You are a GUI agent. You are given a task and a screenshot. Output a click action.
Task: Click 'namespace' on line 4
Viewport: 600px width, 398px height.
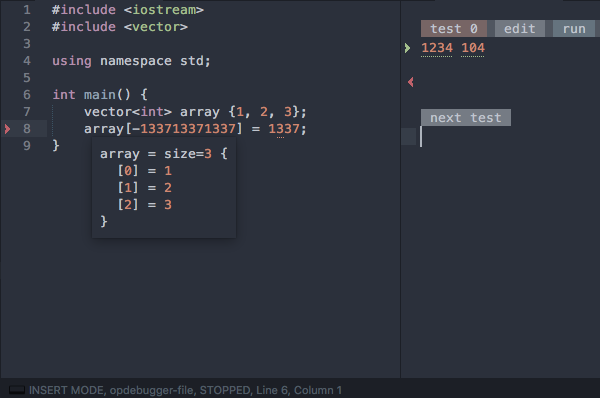pyautogui.click(x=136, y=61)
